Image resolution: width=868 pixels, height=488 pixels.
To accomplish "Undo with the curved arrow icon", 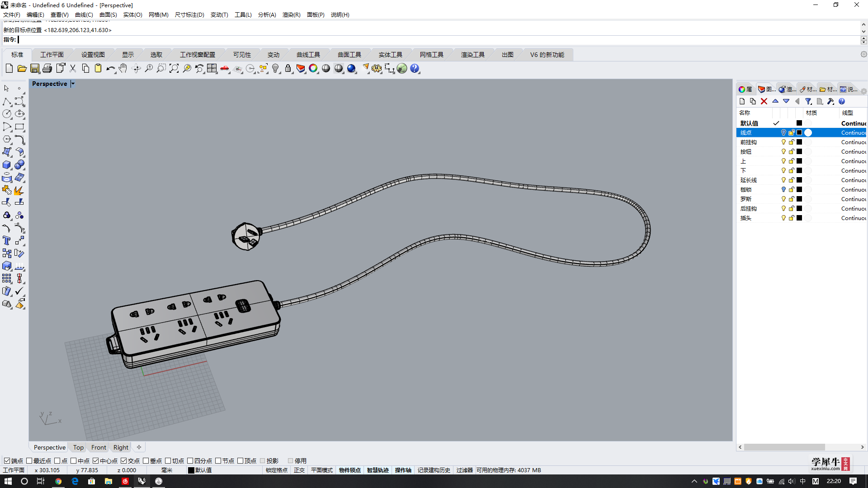I will pyautogui.click(x=110, y=68).
